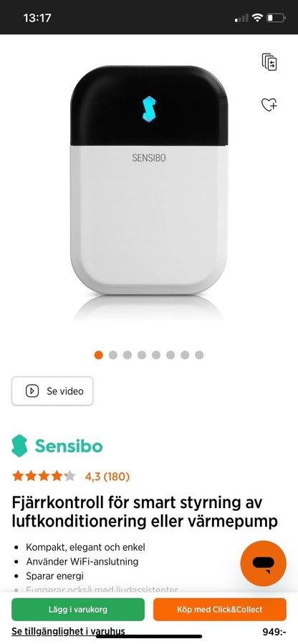Click Lägg i varukorg button
Screen dimensions: 298x644
point(78,610)
